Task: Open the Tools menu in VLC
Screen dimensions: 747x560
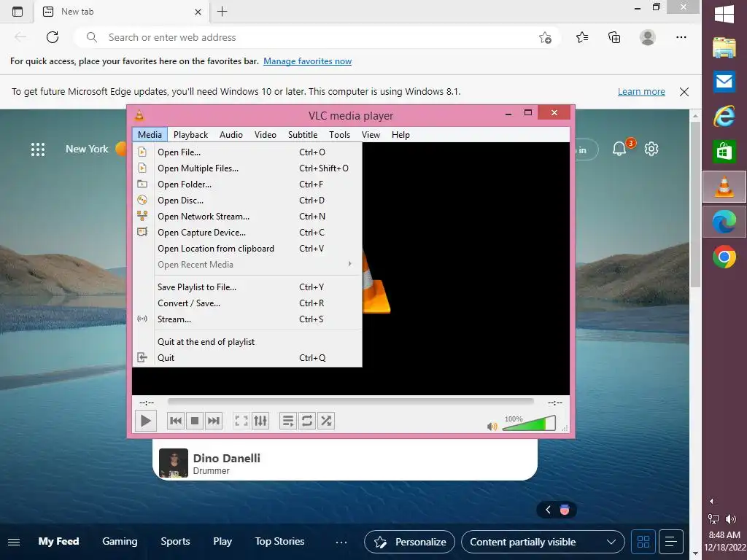Action: point(340,135)
